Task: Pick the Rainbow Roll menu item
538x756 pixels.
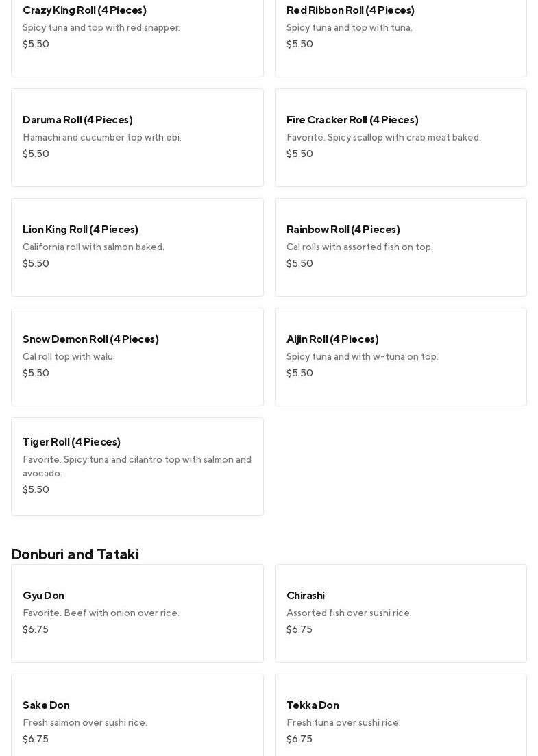Action: [400, 247]
